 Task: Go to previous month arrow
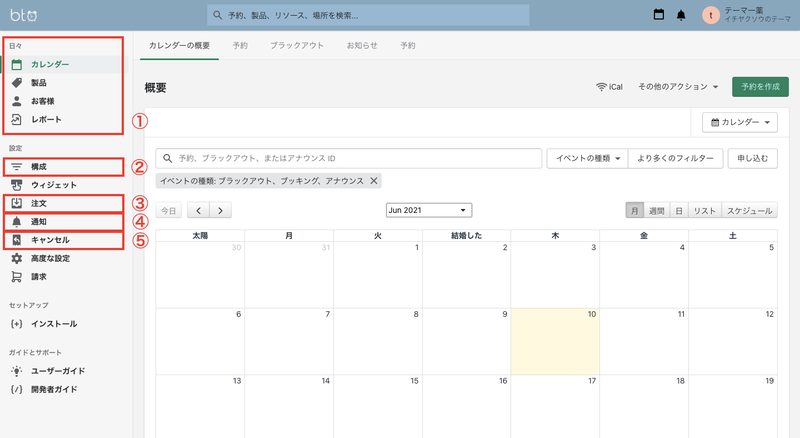point(198,210)
